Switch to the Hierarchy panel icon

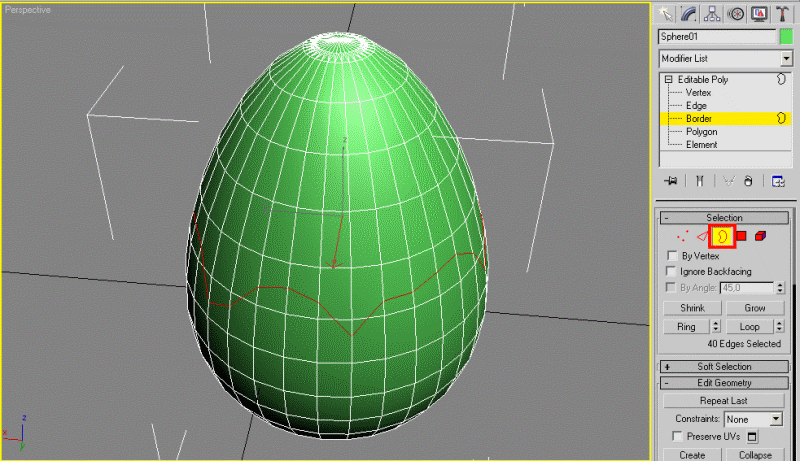[x=712, y=14]
